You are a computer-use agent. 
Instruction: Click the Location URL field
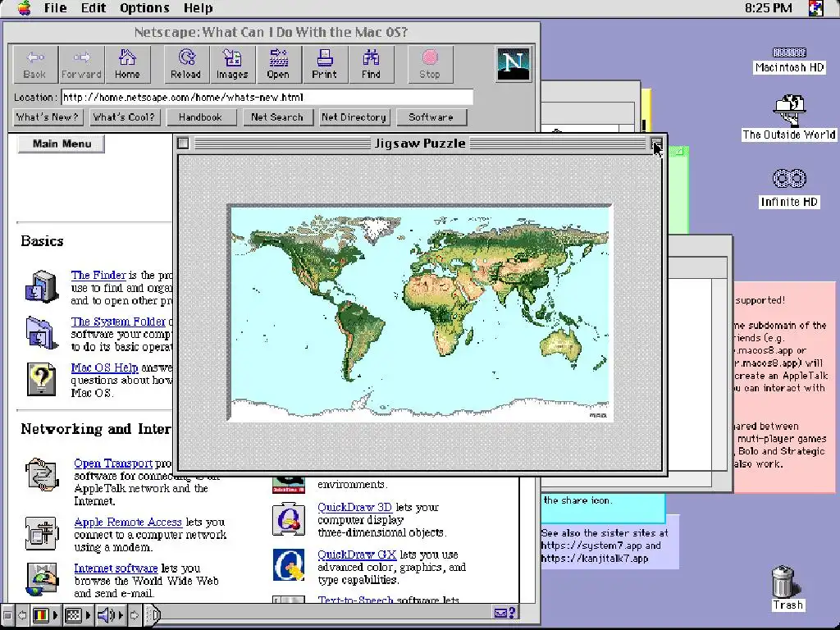click(267, 98)
